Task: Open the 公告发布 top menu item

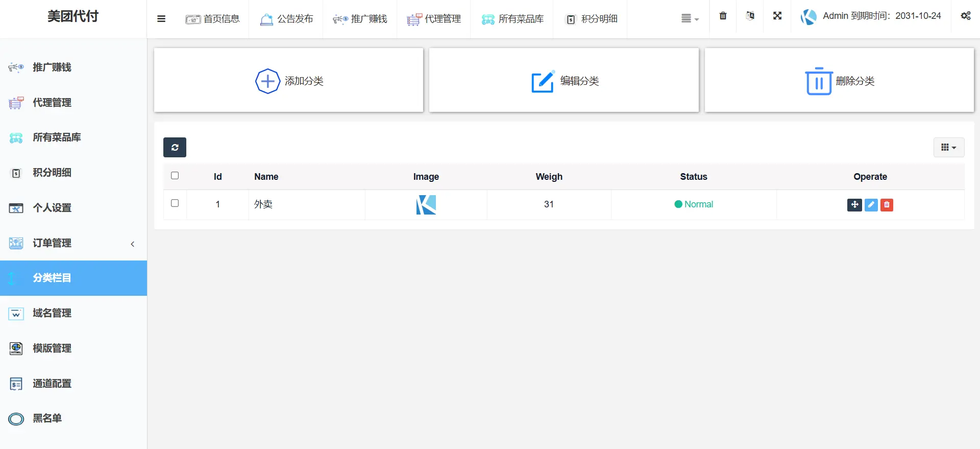Action: click(x=286, y=19)
